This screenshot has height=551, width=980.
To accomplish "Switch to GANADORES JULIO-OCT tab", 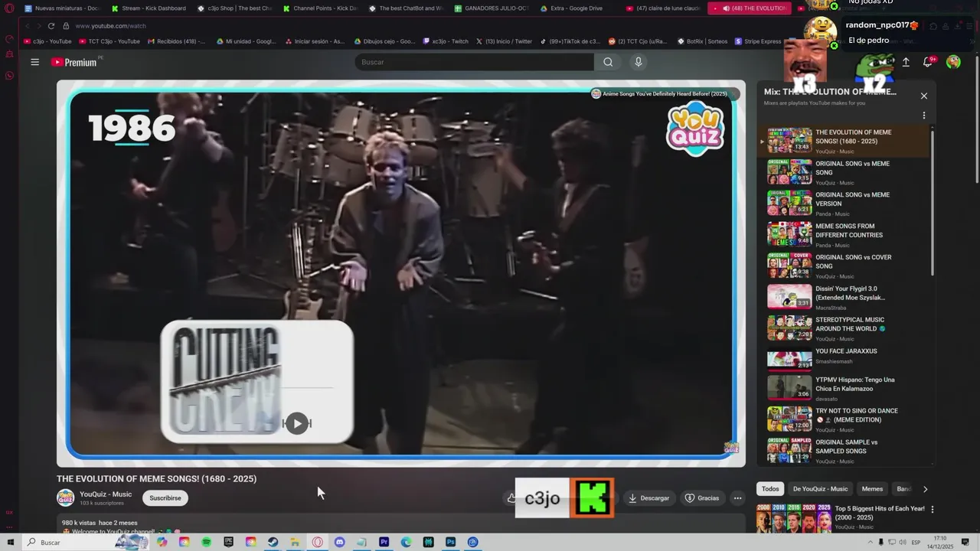I will [491, 8].
